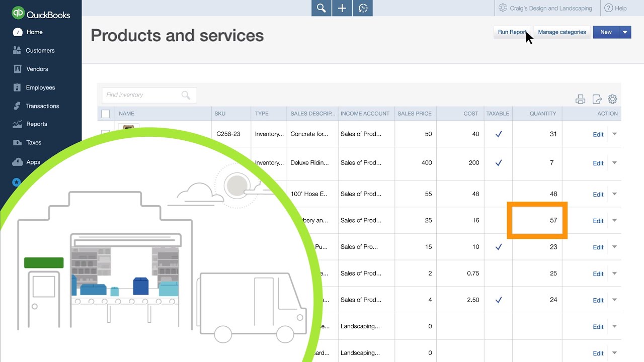Toggle taxable checkmark in quantity 23 row
The width and height of the screenshot is (644, 362).
point(499,247)
